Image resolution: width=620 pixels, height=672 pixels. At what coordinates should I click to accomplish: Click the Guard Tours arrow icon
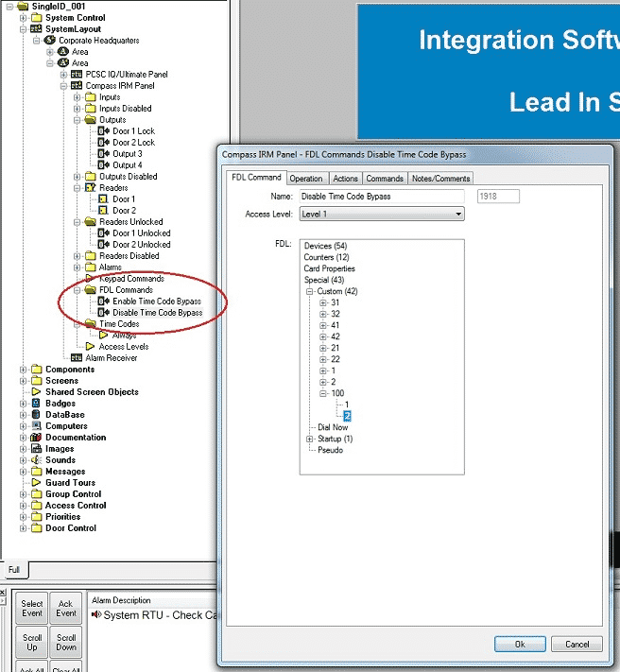(x=37, y=483)
